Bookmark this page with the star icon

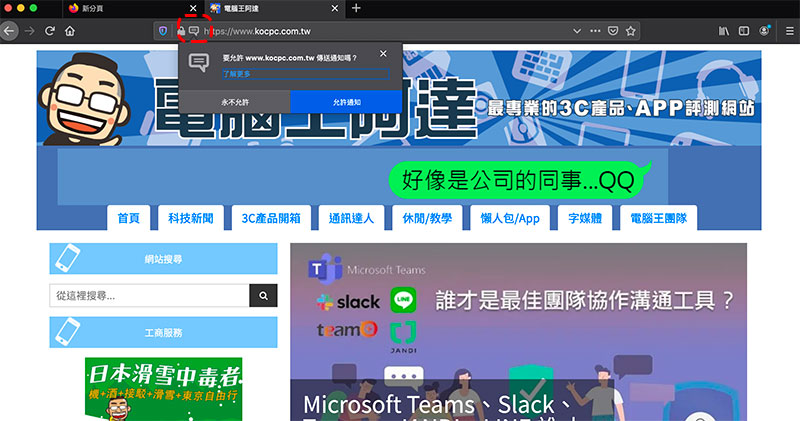(631, 31)
